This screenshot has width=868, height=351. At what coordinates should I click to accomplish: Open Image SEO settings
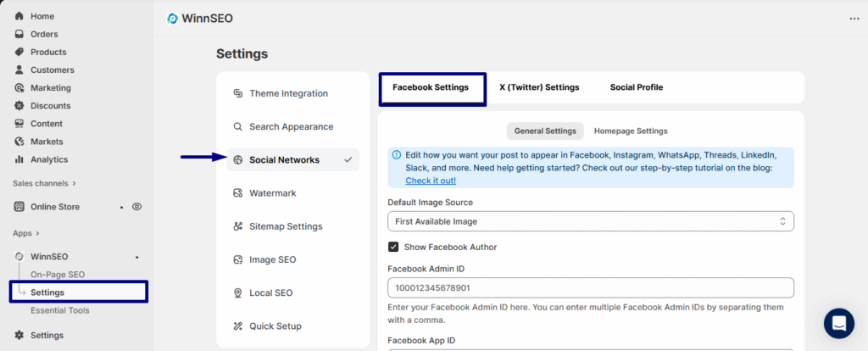[x=292, y=259]
